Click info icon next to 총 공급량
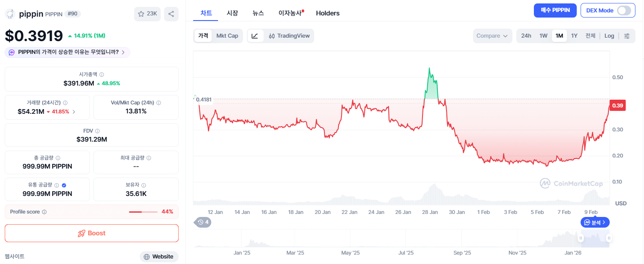This screenshot has height=264, width=644. [x=58, y=158]
